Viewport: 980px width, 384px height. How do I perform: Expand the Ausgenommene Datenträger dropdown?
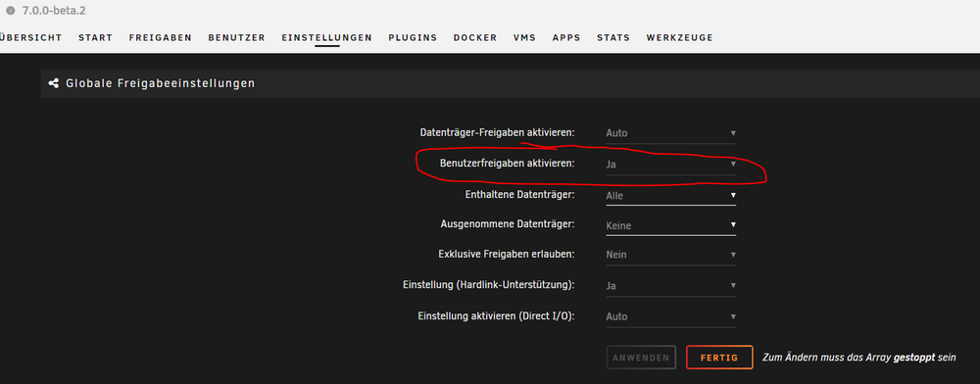point(670,225)
